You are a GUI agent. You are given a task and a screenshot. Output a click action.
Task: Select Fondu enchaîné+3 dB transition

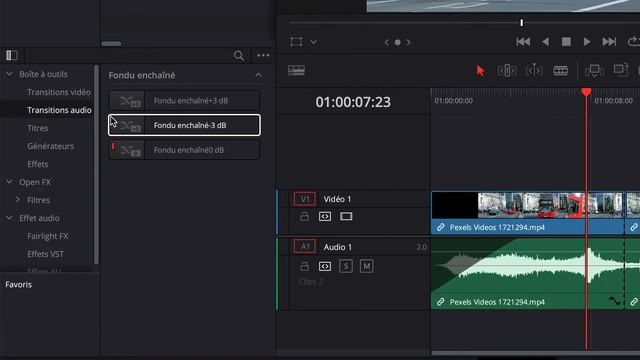click(184, 100)
